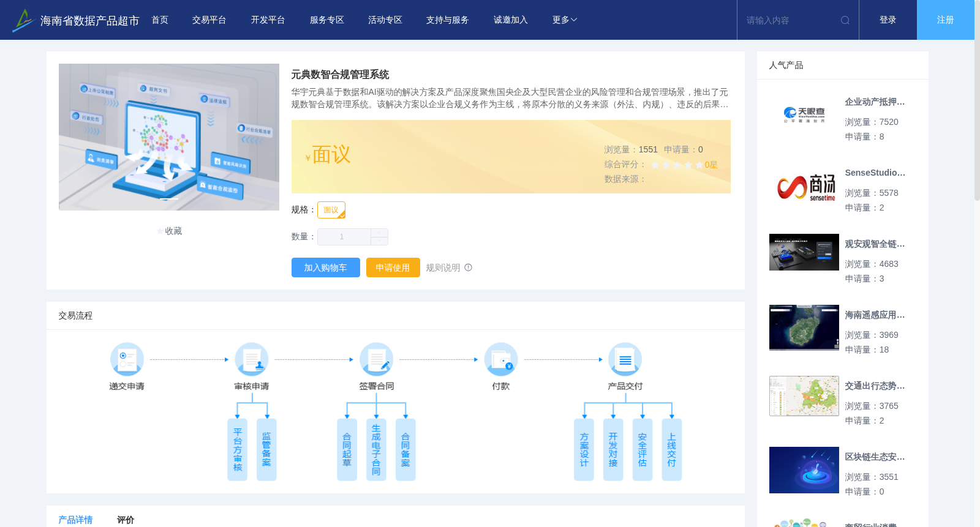Screen dimensions: 980x527
Task: Click the site logo icon
Action: [x=23, y=20]
